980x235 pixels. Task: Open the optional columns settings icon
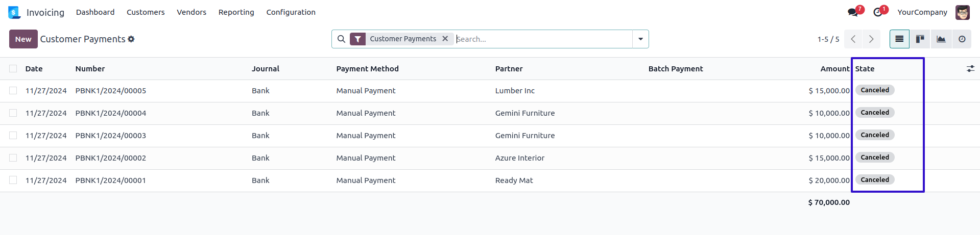970,69
